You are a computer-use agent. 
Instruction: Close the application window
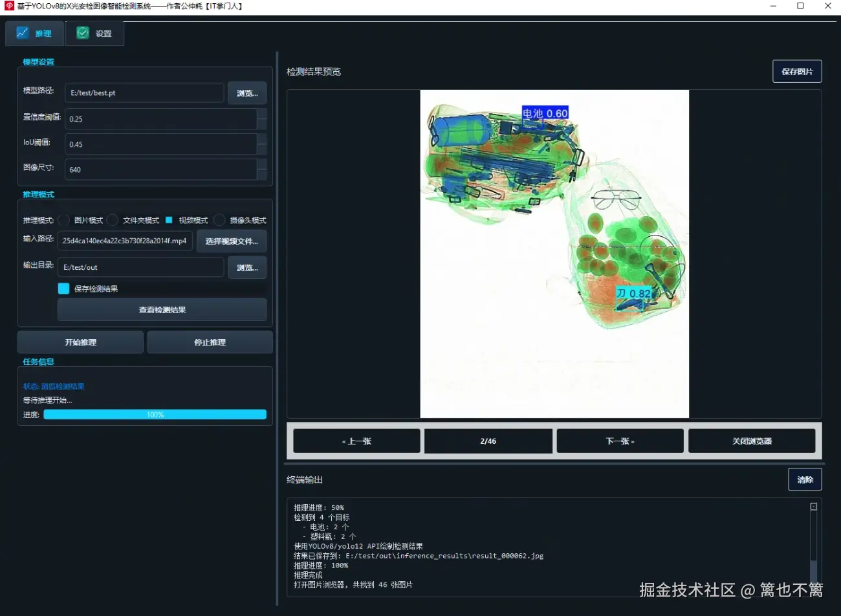[827, 6]
